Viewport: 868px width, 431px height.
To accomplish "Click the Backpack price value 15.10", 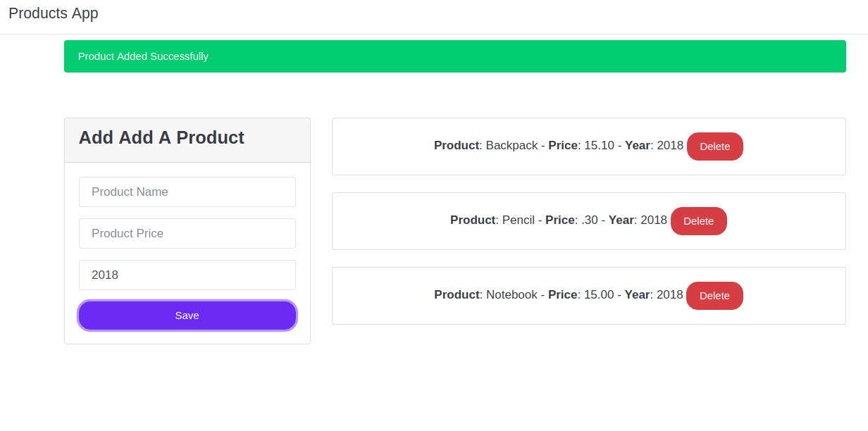I will pos(599,146).
